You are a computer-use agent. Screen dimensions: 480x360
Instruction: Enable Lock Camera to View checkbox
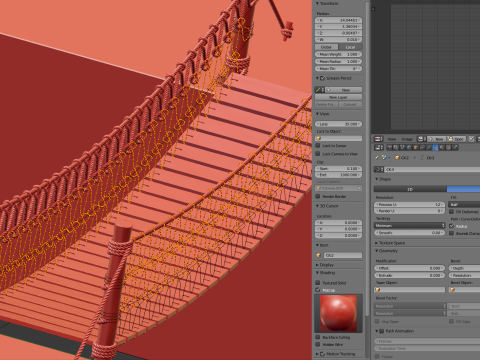click(x=318, y=154)
